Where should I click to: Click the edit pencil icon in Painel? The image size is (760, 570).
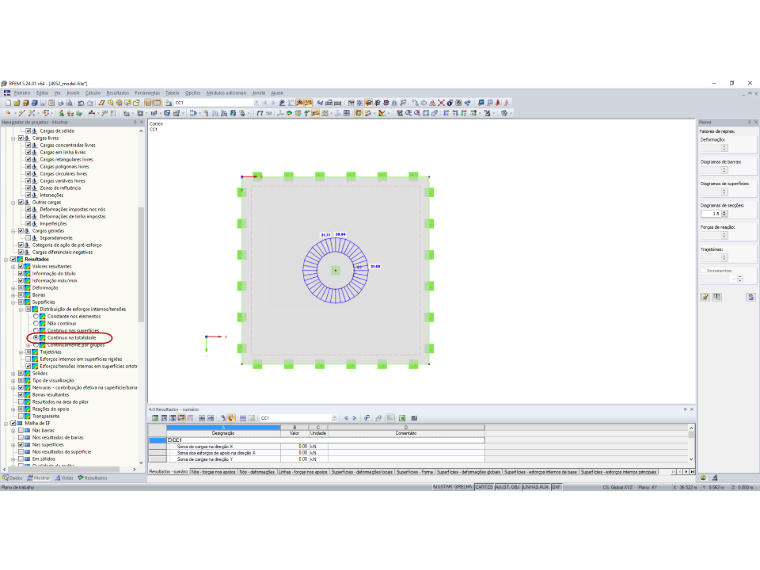click(705, 297)
